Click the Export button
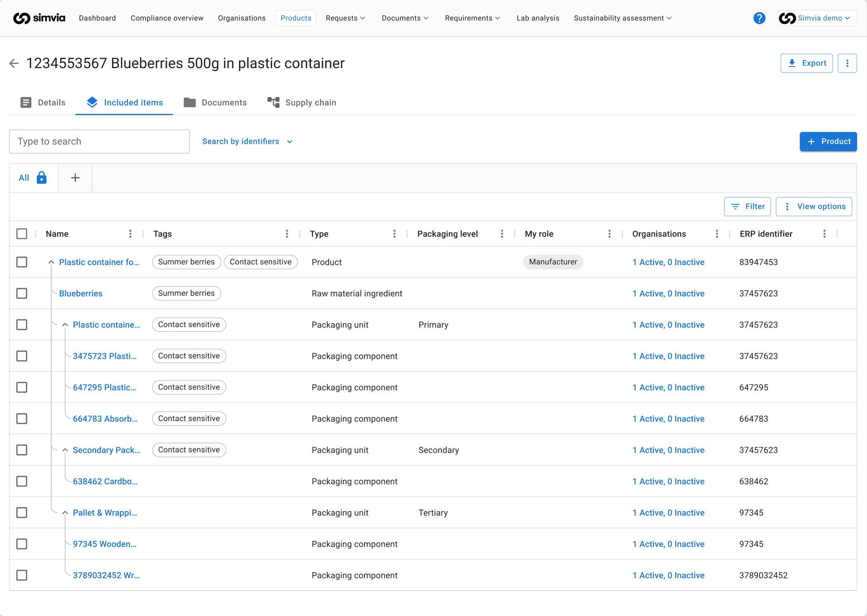Image resolution: width=867 pixels, height=616 pixels. coord(807,63)
